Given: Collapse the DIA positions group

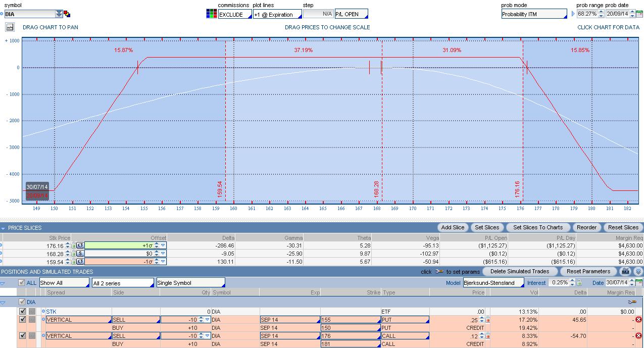Looking at the screenshot, I should pyautogui.click(x=3, y=302).
